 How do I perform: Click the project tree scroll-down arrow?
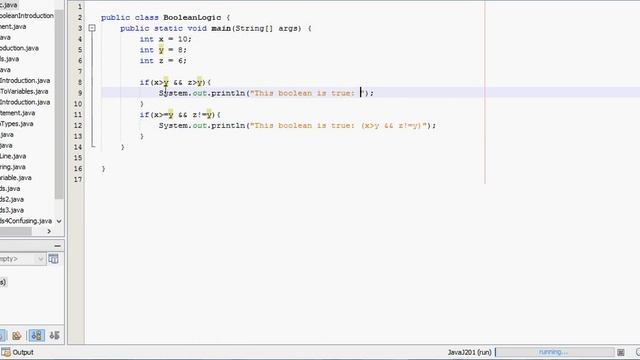pyautogui.click(x=59, y=221)
